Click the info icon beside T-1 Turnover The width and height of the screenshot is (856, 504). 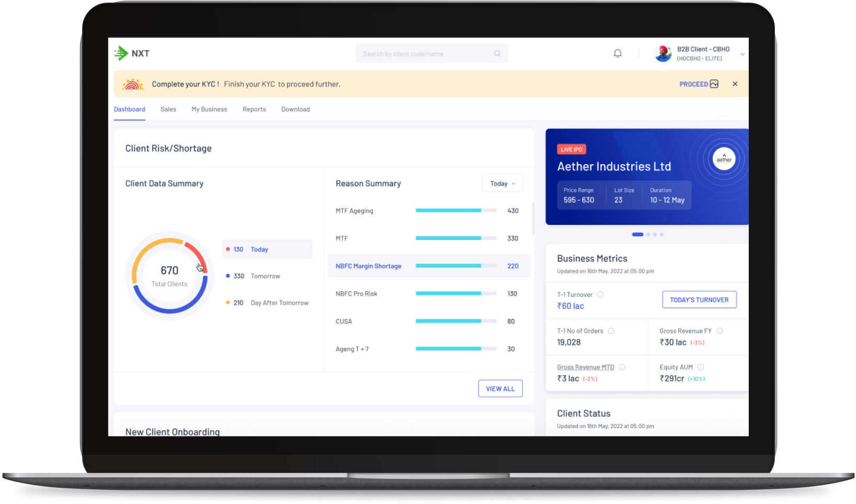point(601,295)
